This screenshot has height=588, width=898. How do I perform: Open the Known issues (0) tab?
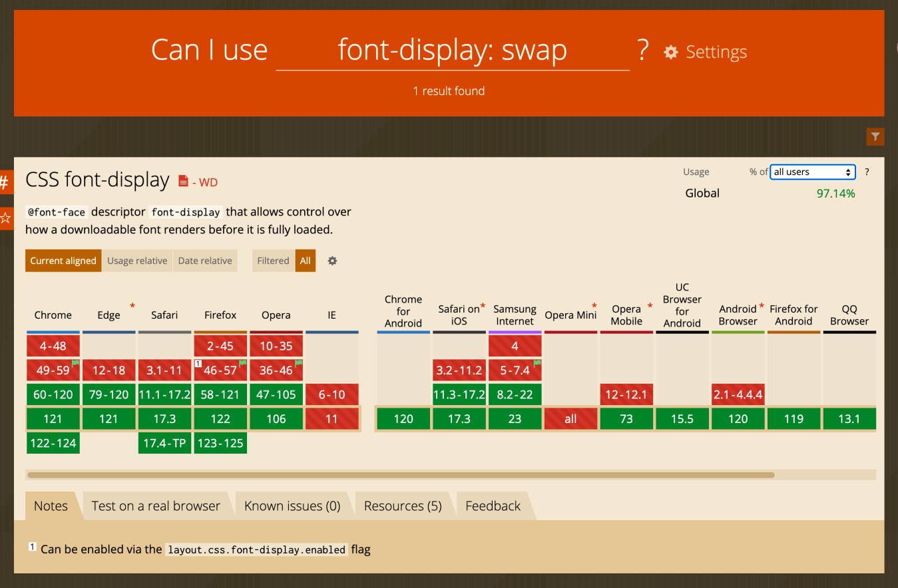coord(292,506)
